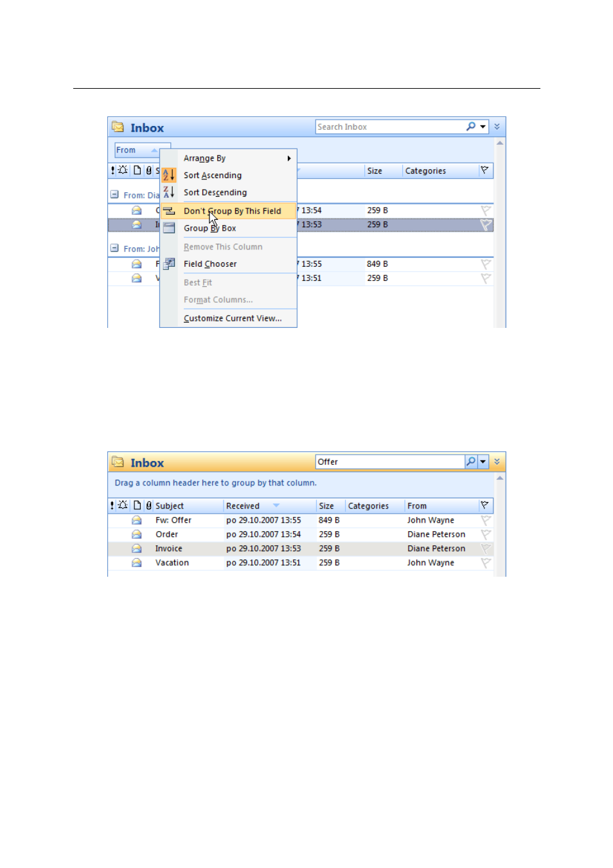This screenshot has height=868, width=613.
Task: Click envelope icon of grouped row 13:55
Action: (x=136, y=264)
